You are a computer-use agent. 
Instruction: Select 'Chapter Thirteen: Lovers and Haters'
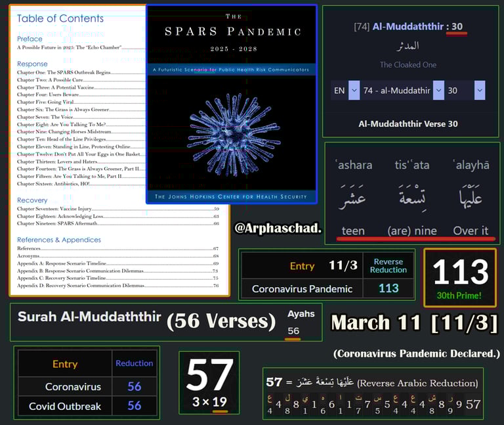point(57,162)
